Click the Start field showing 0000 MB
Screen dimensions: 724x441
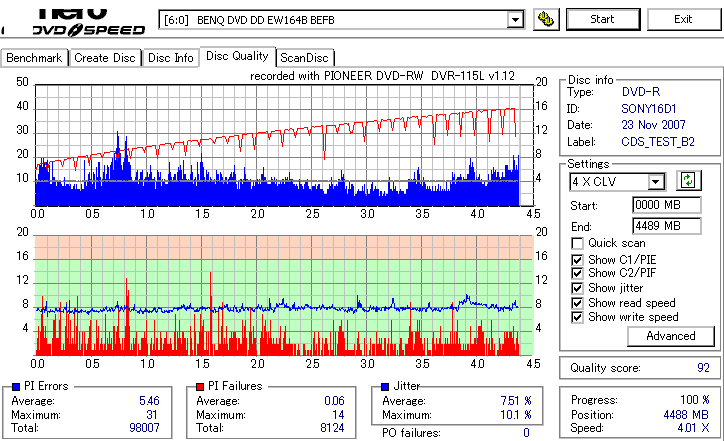[666, 205]
